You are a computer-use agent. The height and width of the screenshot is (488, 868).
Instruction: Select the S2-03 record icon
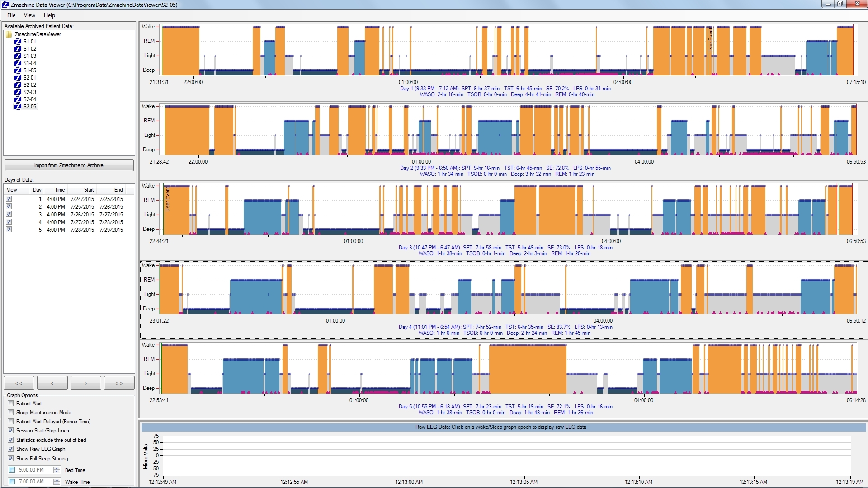tap(18, 92)
